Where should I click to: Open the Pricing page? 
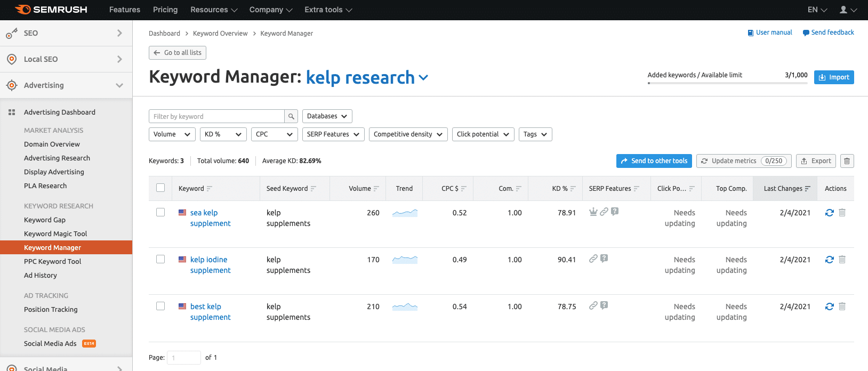[165, 10]
